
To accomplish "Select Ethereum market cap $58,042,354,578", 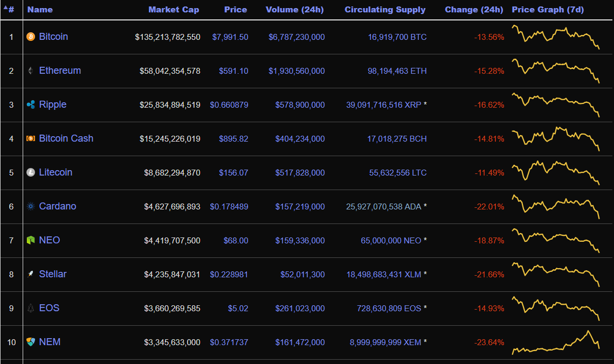I will 170,71.
